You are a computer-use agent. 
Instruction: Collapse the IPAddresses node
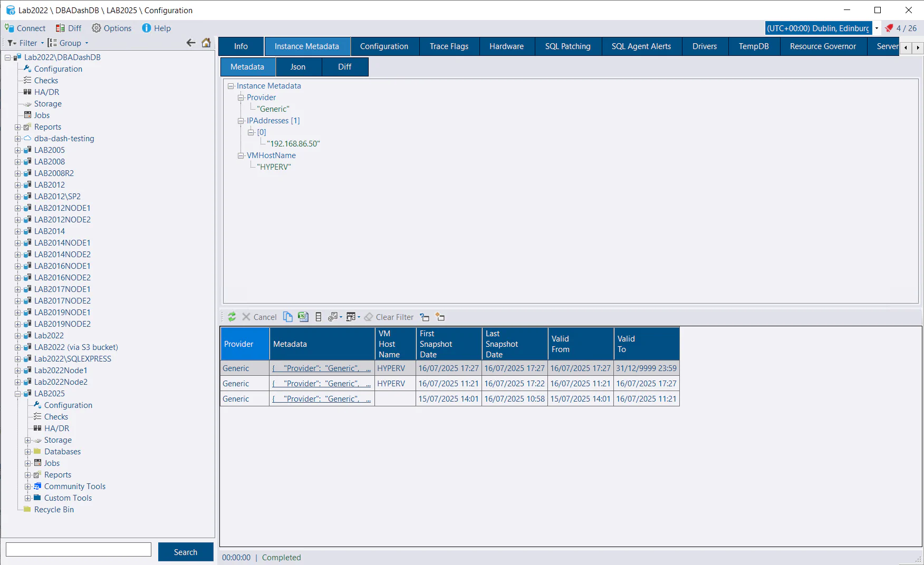[241, 121]
